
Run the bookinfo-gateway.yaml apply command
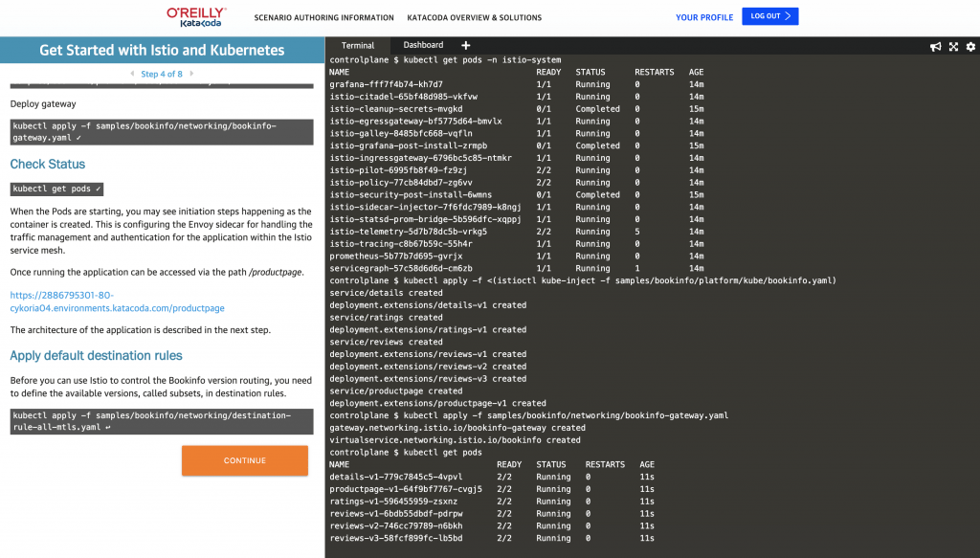tap(162, 132)
